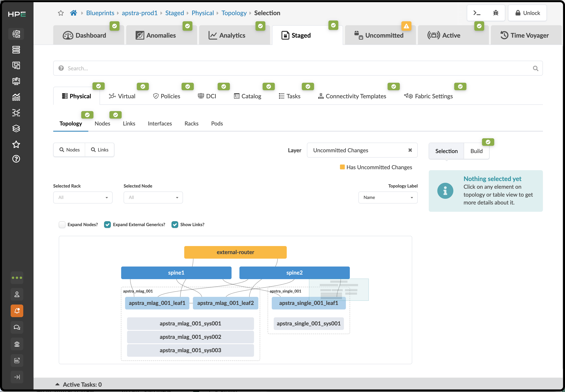This screenshot has width=565, height=392.
Task: Follow the apstra-prod1 breadcrumb link
Action: click(x=140, y=13)
